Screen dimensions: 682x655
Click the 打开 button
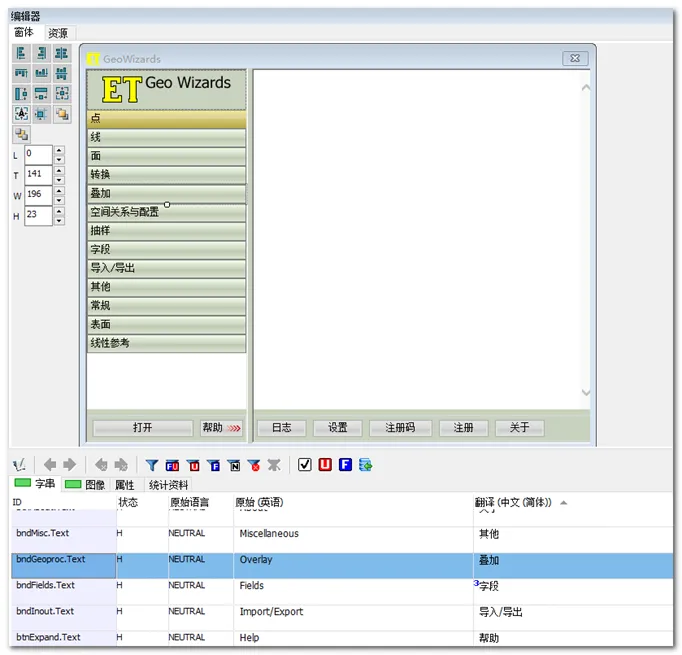[143, 428]
